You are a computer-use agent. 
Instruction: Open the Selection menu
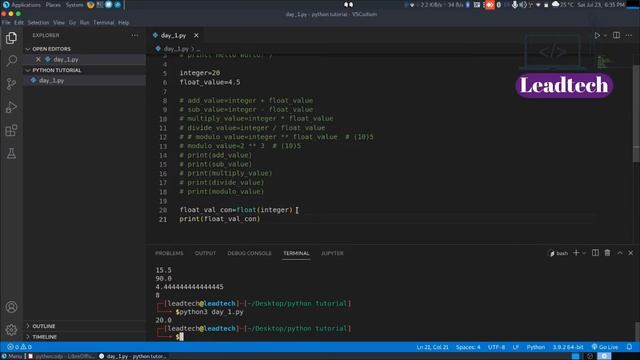pos(38,22)
